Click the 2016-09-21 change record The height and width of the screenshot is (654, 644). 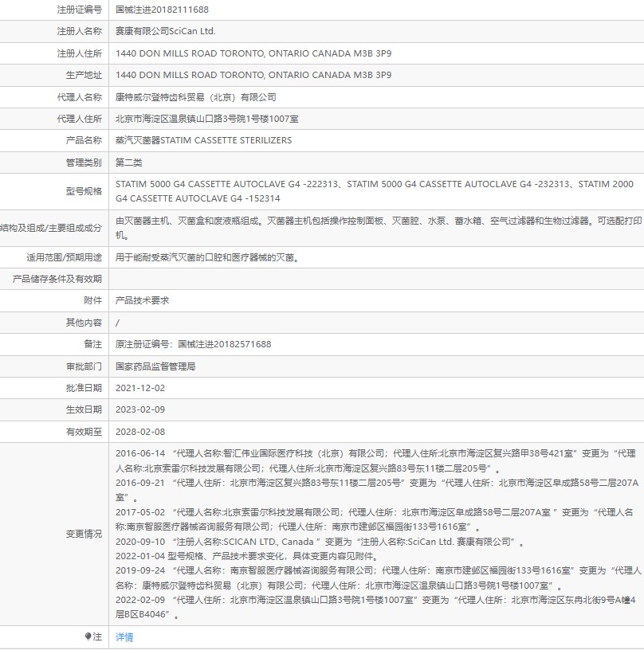click(377, 490)
